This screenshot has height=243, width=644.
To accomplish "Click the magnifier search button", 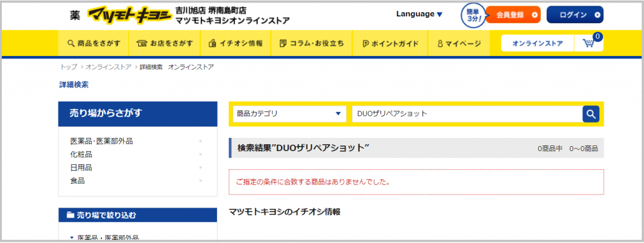I will point(591,114).
